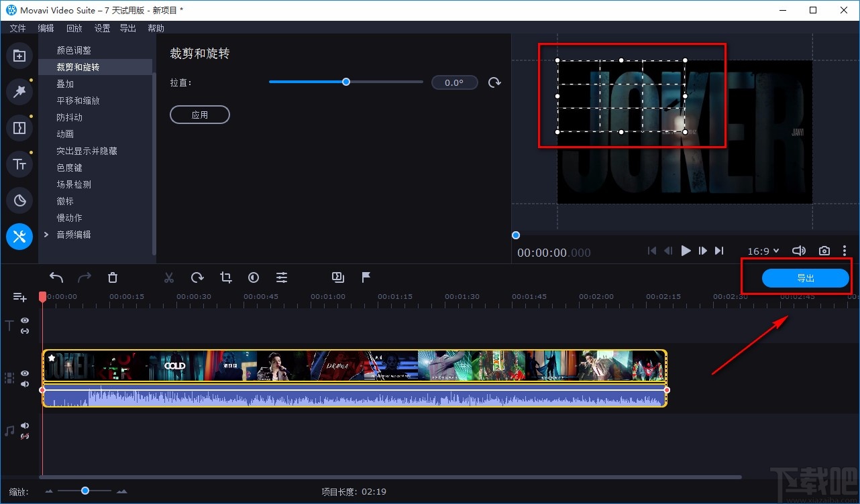Click the timeline horizontal scrollbar
The height and width of the screenshot is (504, 860).
pyautogui.click(x=390, y=477)
